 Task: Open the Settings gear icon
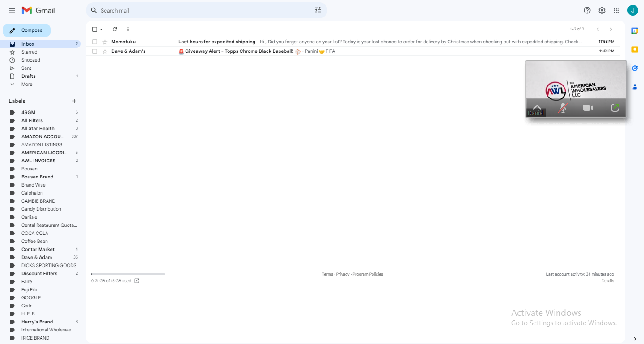pos(602,10)
